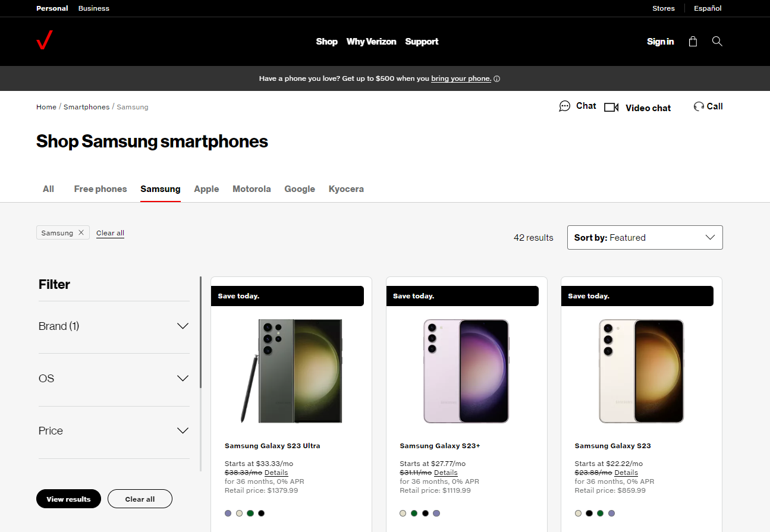Switch to the Google tab
The width and height of the screenshot is (770, 532).
[x=300, y=189]
